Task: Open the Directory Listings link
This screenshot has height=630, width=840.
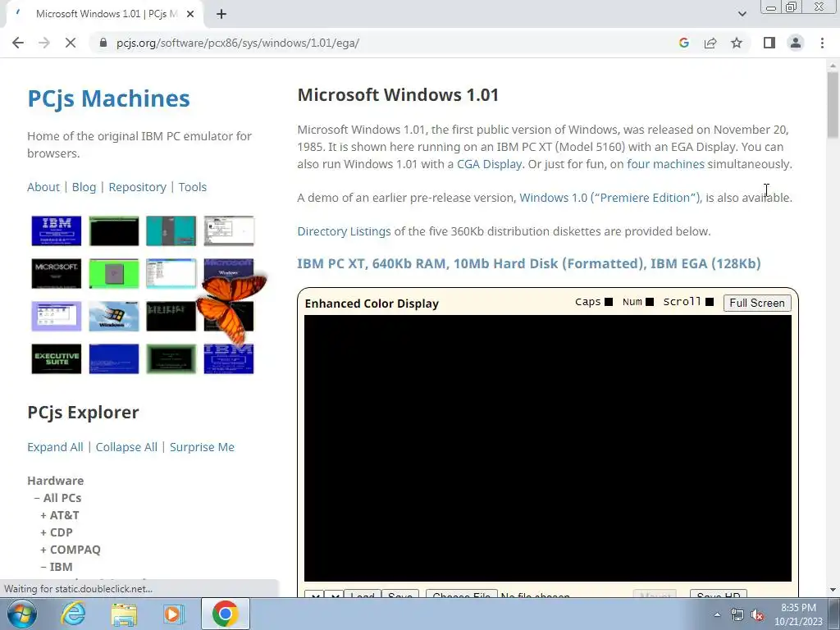Action: point(344,231)
